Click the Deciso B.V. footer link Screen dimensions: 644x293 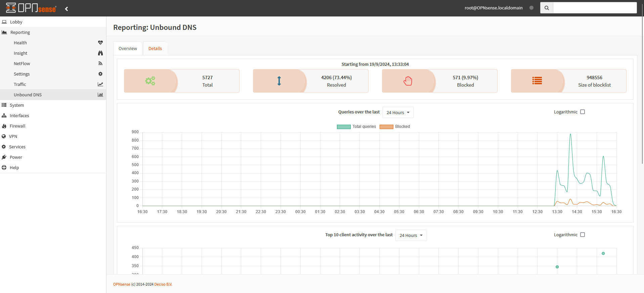click(163, 284)
